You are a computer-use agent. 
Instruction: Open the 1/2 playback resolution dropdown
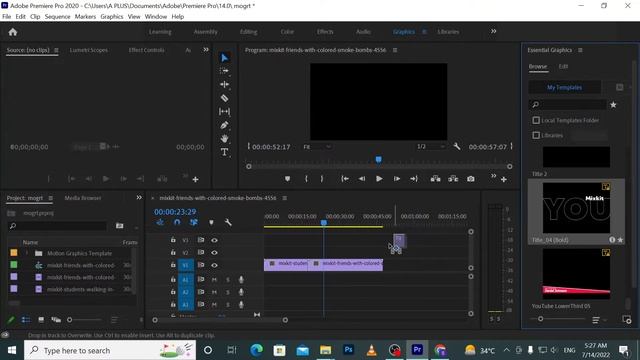(x=431, y=147)
